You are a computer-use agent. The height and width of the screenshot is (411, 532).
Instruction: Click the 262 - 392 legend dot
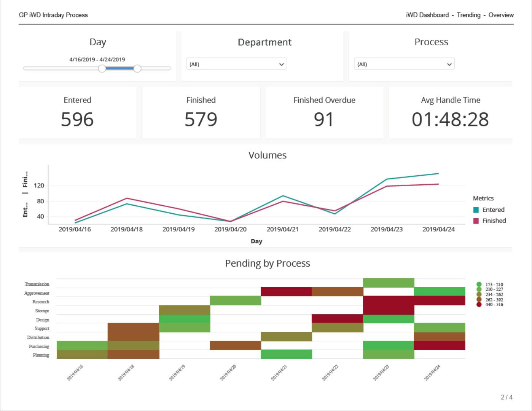479,299
